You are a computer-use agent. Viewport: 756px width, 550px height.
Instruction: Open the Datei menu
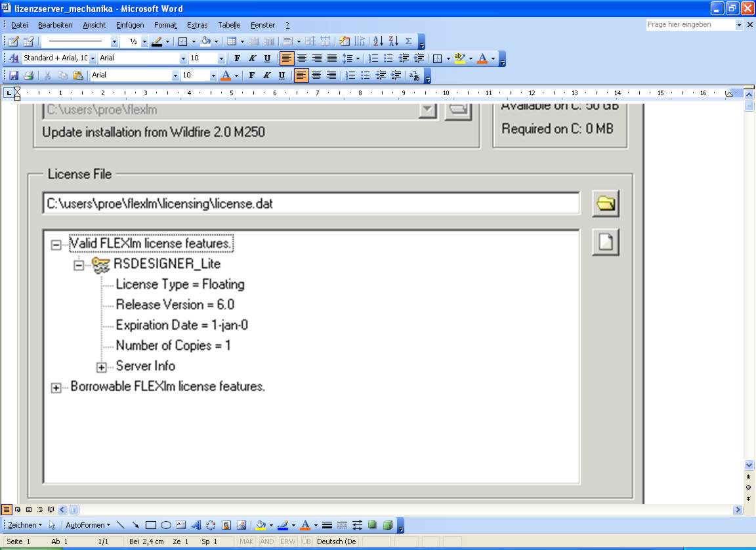[20, 25]
